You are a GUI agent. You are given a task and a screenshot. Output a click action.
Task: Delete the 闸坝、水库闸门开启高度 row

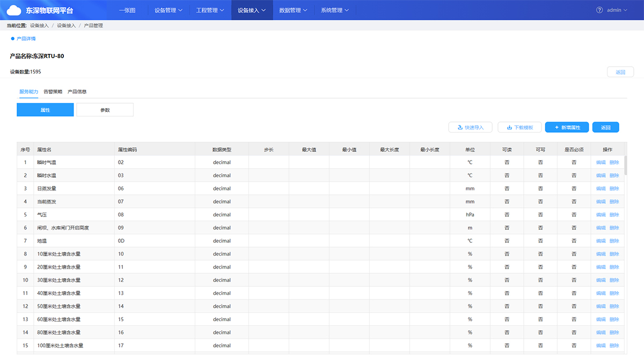614,228
